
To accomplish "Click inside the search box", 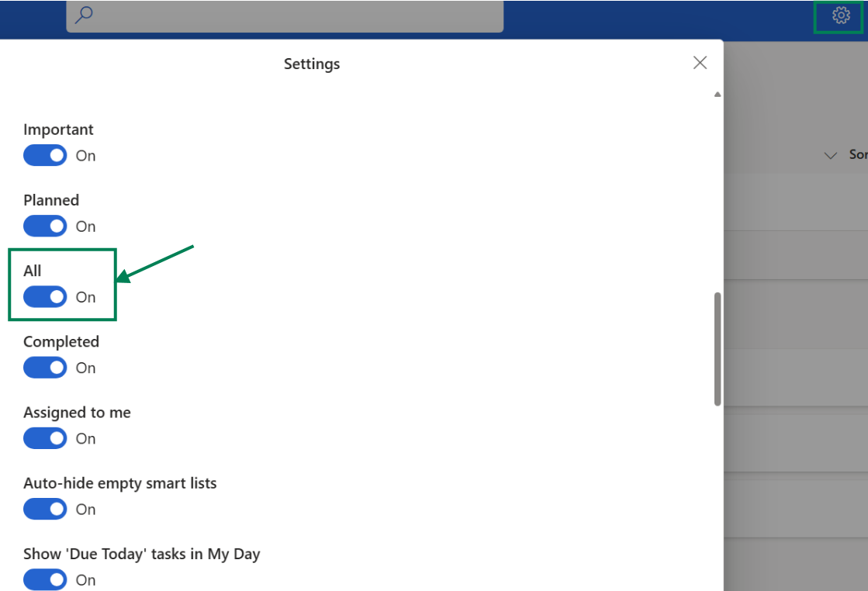I will click(x=285, y=16).
